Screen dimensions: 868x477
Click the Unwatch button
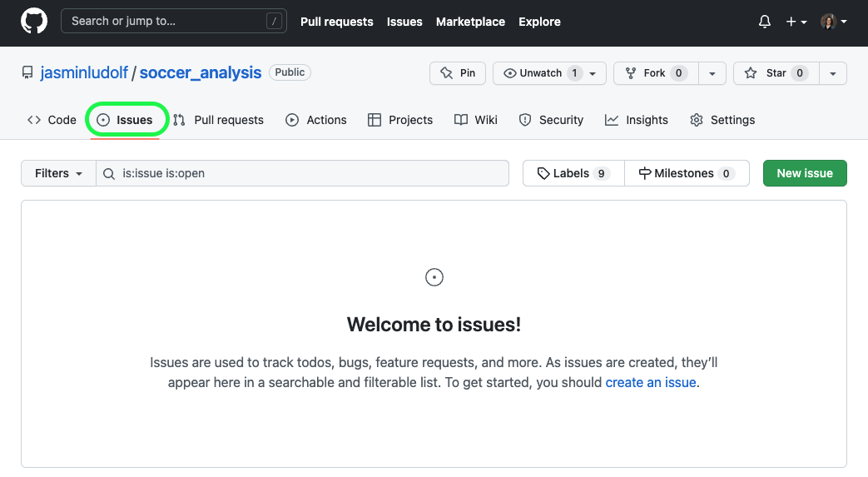[549, 73]
